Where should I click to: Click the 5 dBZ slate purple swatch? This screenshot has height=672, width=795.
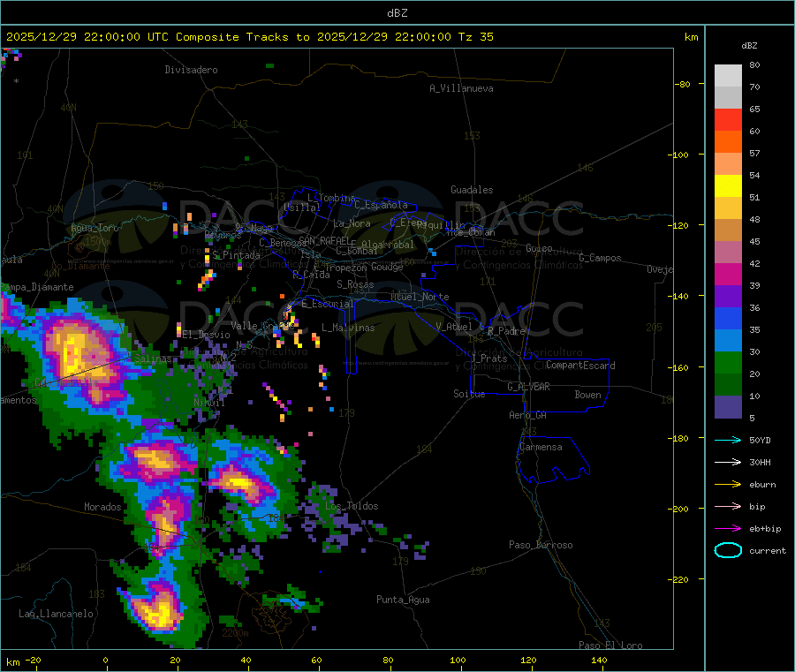[x=728, y=406]
